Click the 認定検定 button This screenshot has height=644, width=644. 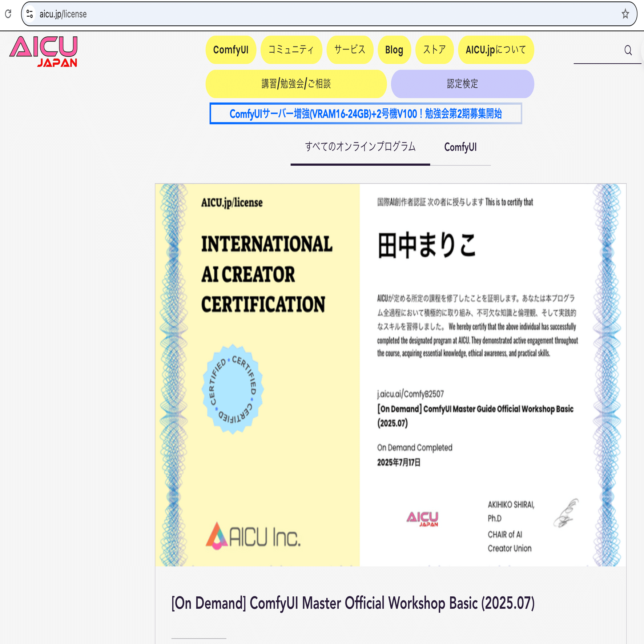[463, 84]
